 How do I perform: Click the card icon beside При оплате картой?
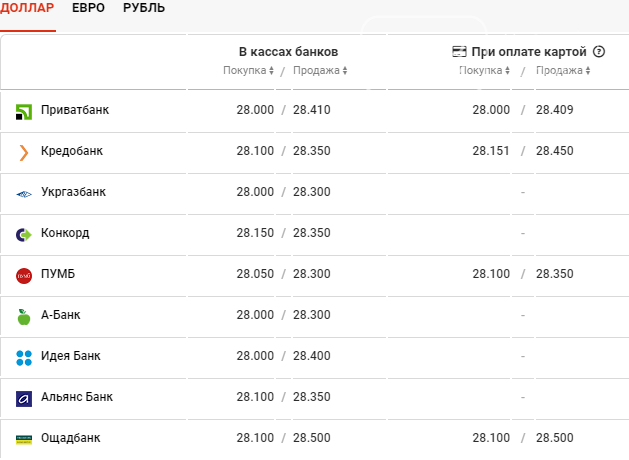pos(459,52)
